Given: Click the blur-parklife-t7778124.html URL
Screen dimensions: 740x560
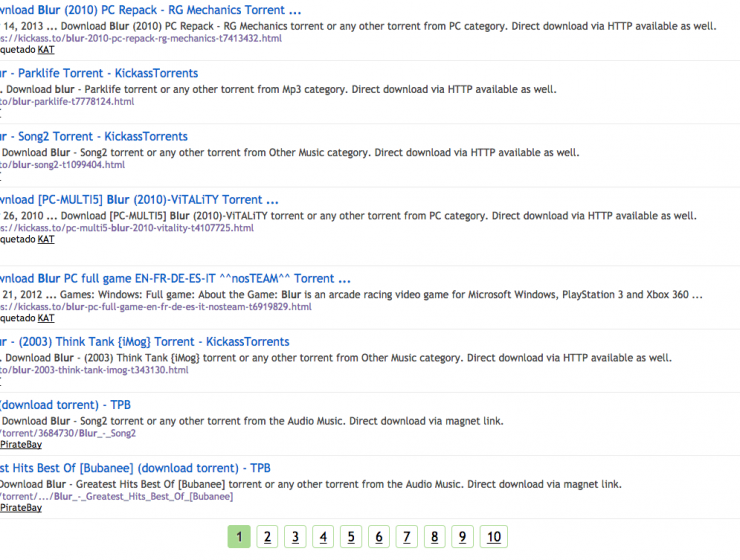Looking at the screenshot, I should [x=68, y=101].
